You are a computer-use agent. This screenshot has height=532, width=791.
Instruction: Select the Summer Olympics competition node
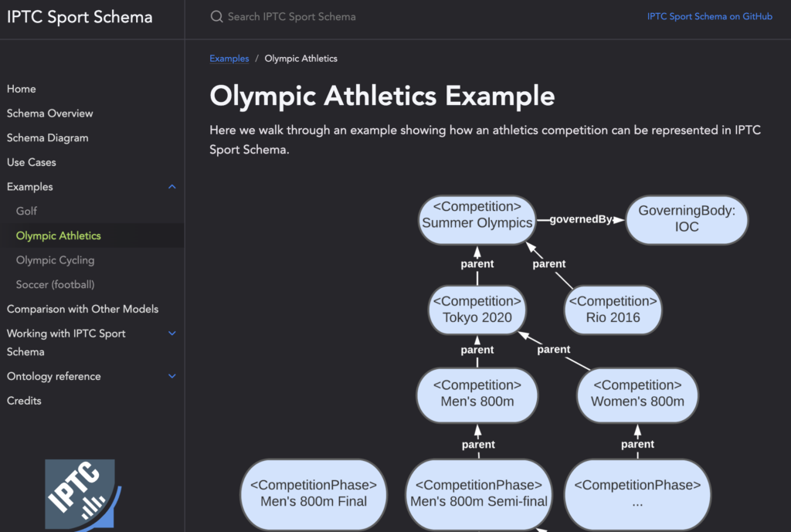[477, 220]
